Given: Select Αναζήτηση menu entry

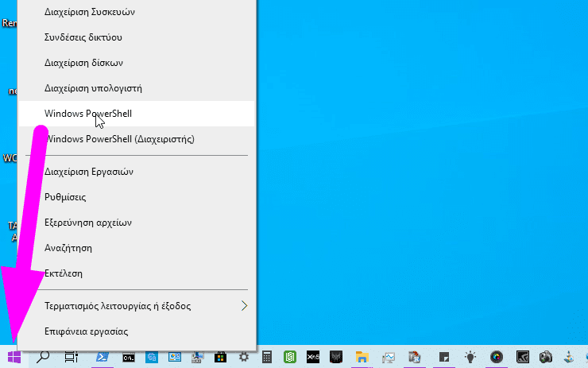Looking at the screenshot, I should click(137, 248).
